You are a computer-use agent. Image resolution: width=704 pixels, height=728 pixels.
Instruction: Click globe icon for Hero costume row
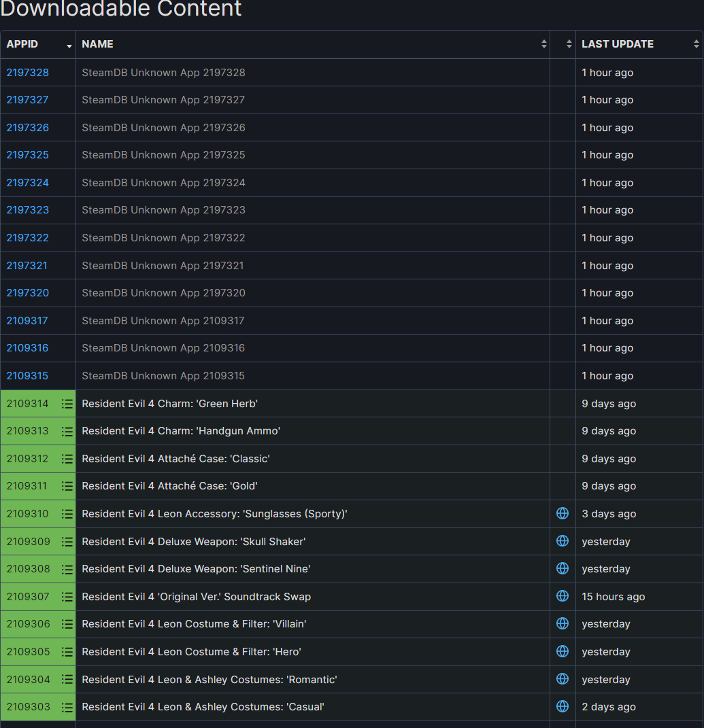click(x=563, y=651)
